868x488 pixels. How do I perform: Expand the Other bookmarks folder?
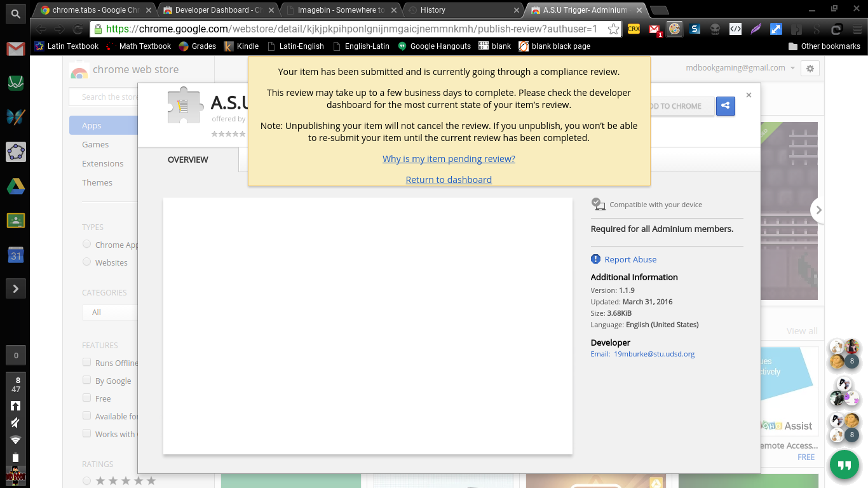tap(824, 46)
